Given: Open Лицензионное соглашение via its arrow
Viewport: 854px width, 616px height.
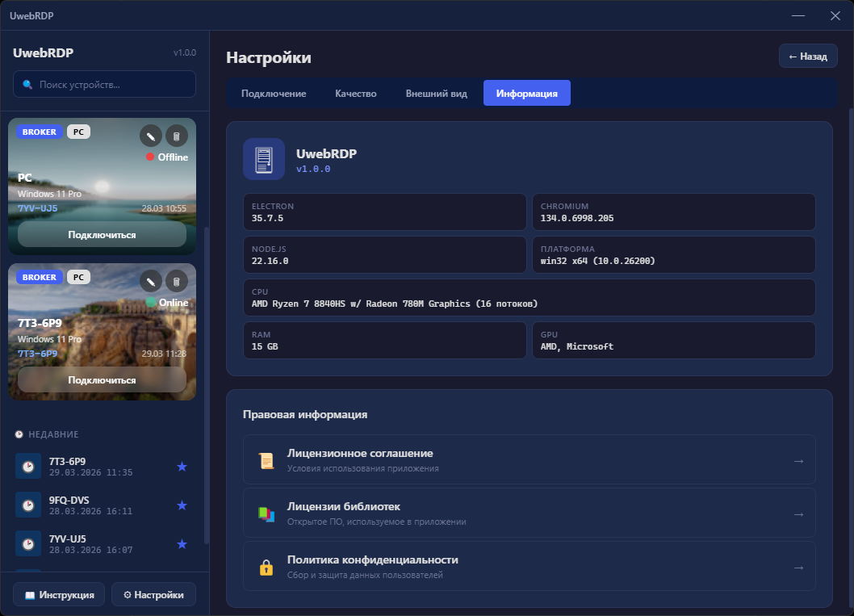Looking at the screenshot, I should [x=798, y=461].
